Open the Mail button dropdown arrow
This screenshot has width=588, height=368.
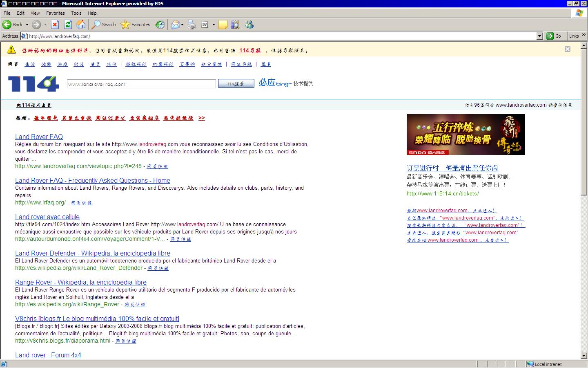pos(182,25)
